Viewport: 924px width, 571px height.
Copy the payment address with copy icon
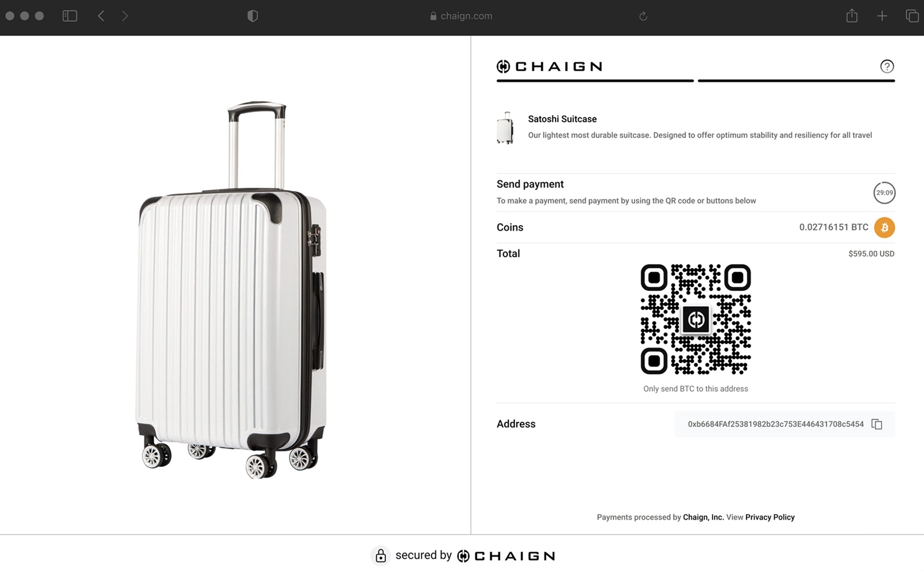[x=876, y=424]
